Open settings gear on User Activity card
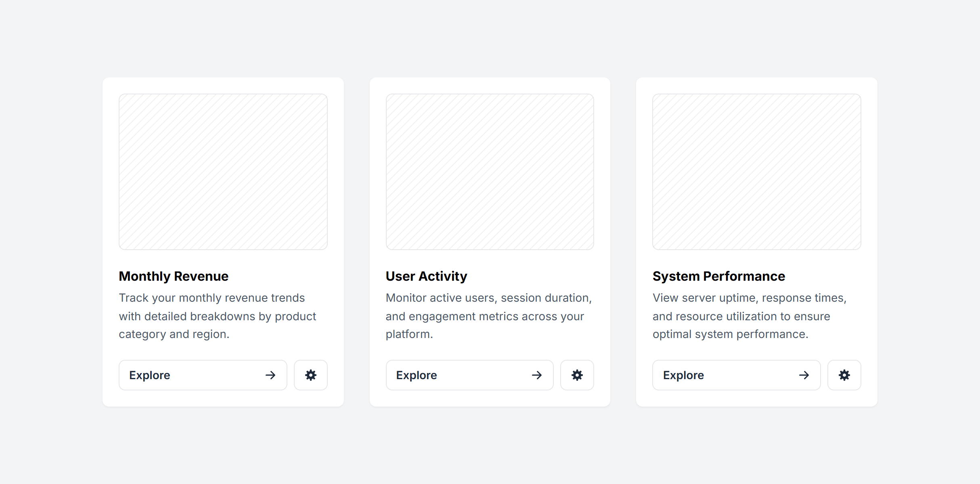 (577, 375)
